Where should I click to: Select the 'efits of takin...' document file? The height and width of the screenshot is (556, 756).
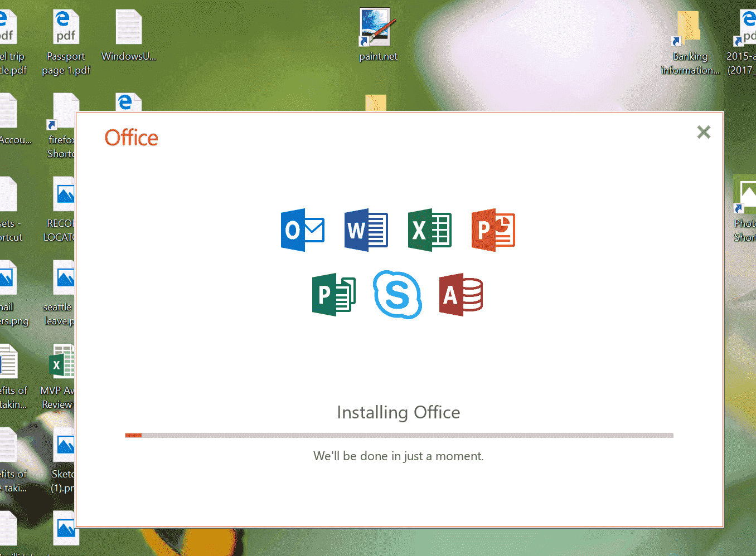(13, 377)
